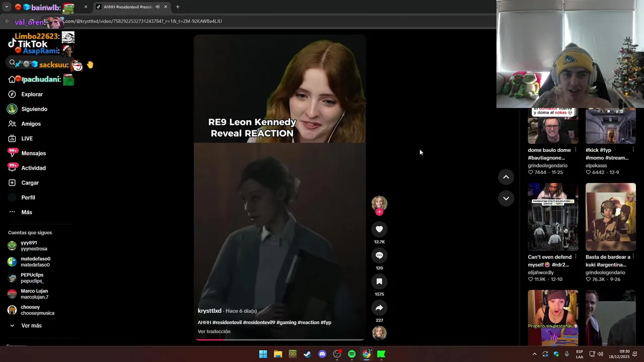Save the video with the bookmark icon
The width and height of the screenshot is (644, 362).
point(379,282)
